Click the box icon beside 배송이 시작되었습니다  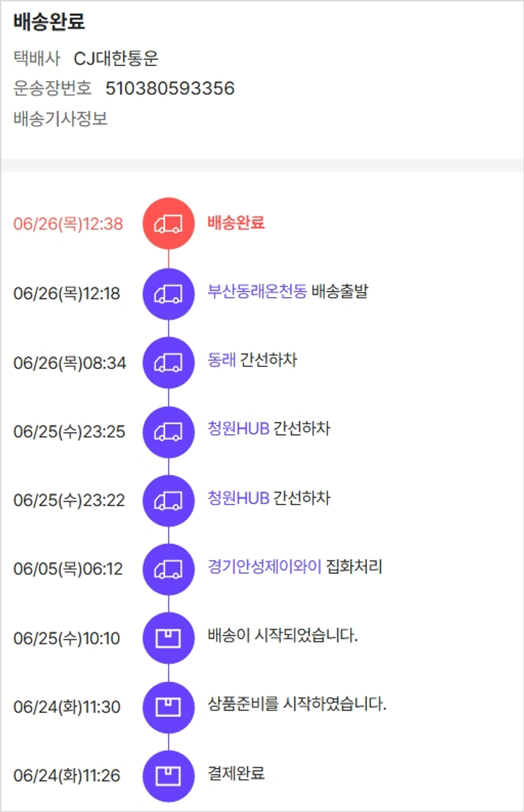point(168,637)
